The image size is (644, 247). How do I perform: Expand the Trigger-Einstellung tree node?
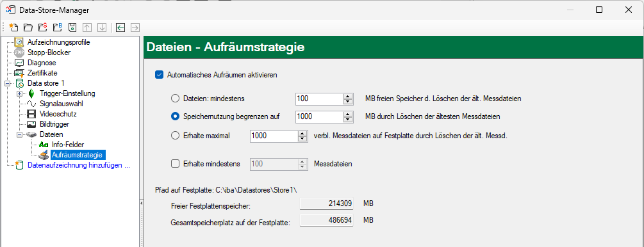click(20, 93)
